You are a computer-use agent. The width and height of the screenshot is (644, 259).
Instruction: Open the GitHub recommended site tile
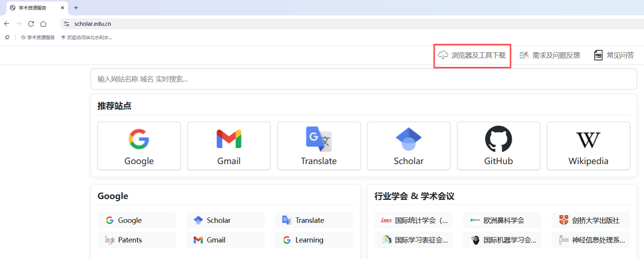coord(498,146)
